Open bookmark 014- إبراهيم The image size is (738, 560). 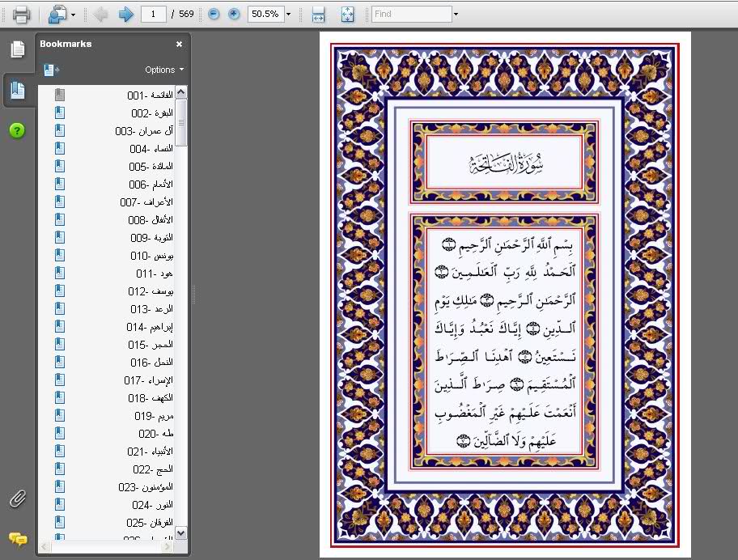pyautogui.click(x=149, y=327)
